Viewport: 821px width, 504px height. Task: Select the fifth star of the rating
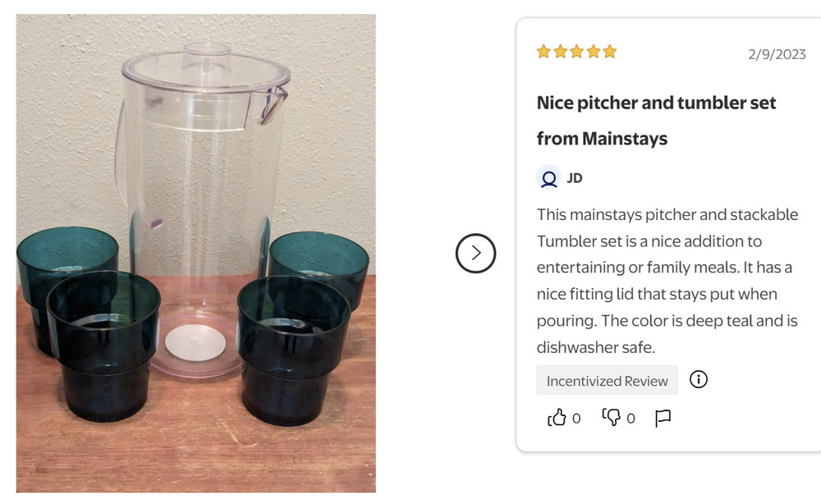coord(609,51)
